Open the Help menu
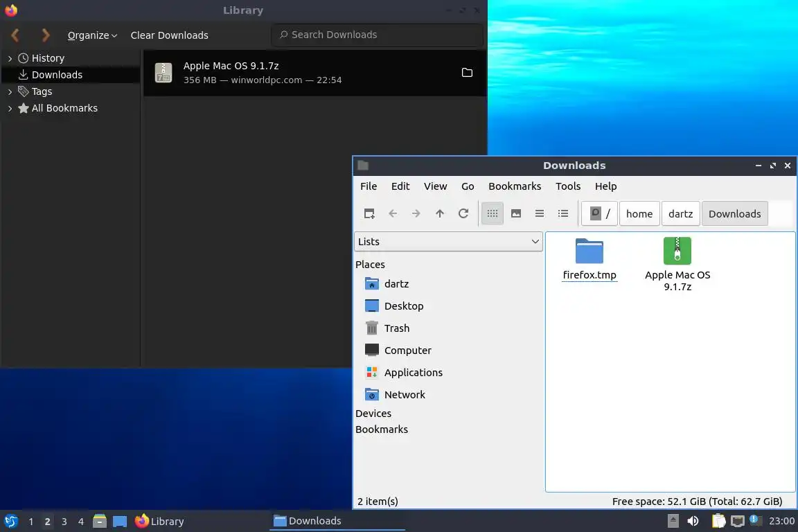 605,186
